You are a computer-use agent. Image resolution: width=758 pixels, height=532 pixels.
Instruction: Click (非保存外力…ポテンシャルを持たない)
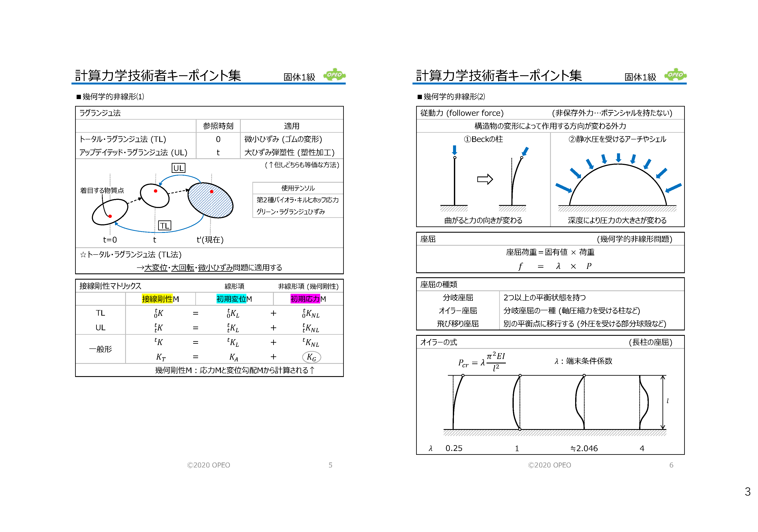pos(612,113)
